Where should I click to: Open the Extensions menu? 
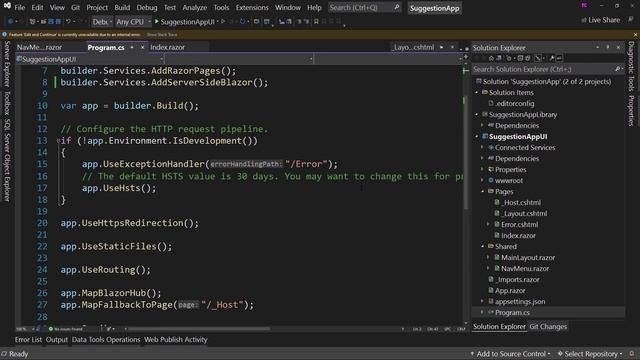(x=252, y=7)
